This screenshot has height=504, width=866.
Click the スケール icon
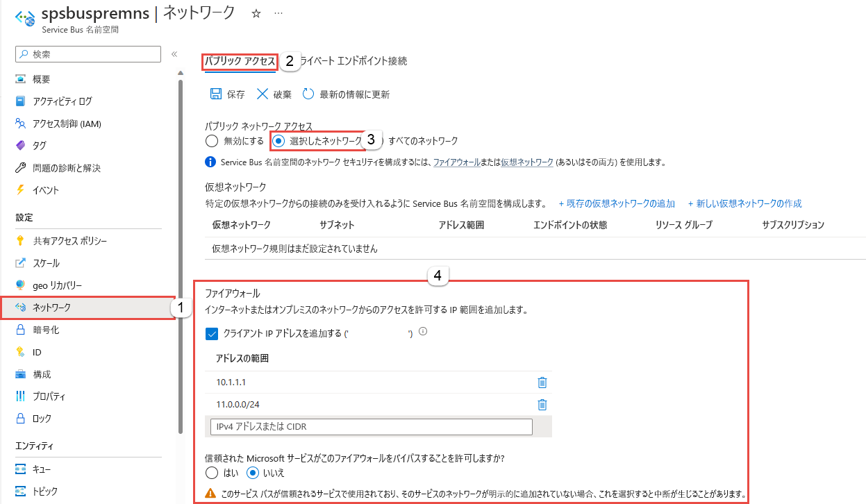pos(21,263)
